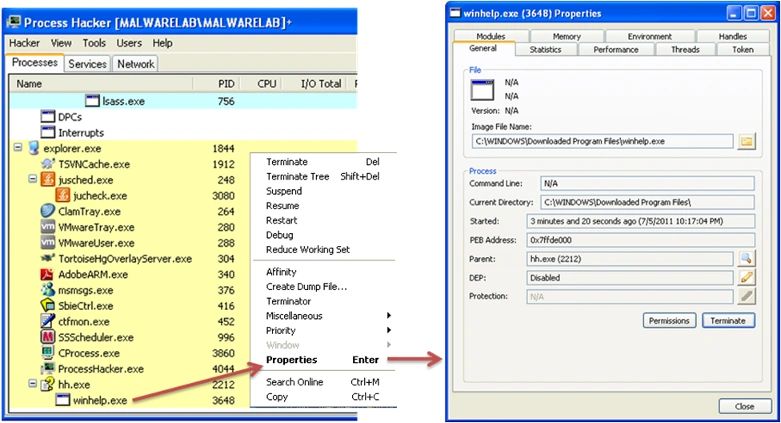Open the Modules tab in Properties
The image size is (781, 423).
[x=491, y=36]
